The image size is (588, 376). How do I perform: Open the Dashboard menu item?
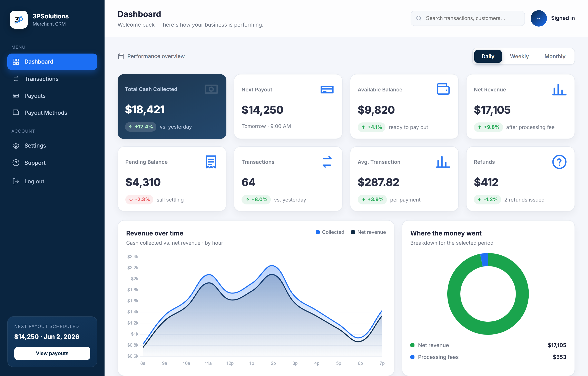52,62
